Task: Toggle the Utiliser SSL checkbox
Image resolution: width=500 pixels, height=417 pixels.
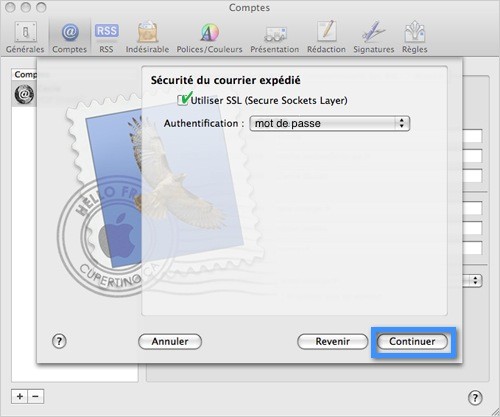Action: pyautogui.click(x=183, y=100)
